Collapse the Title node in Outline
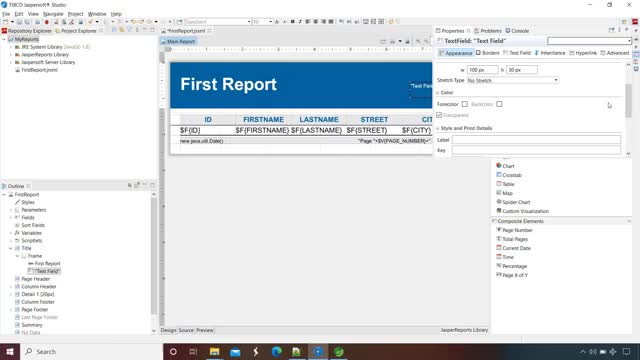 (x=11, y=248)
